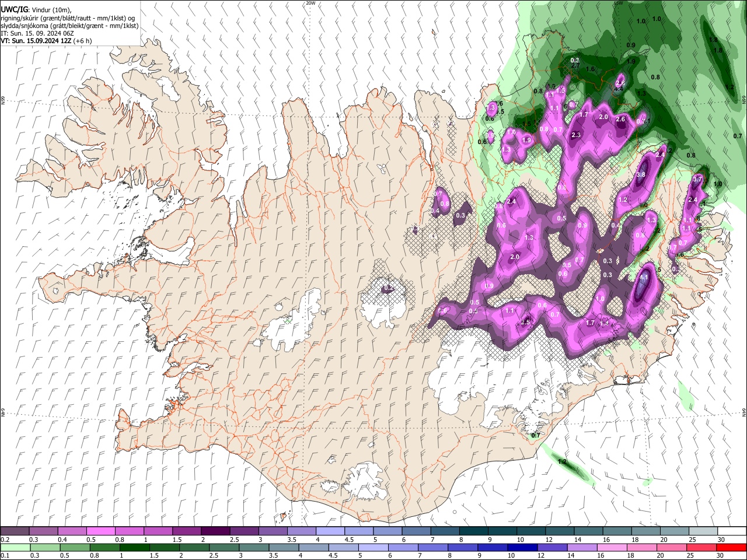
Task: Click the 'rigning/skúrir' title line
Action: pyautogui.click(x=68, y=18)
